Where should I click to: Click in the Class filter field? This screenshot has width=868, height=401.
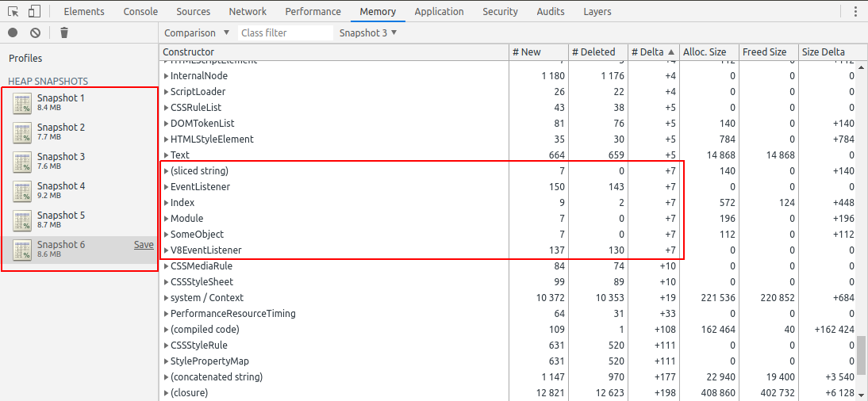286,32
